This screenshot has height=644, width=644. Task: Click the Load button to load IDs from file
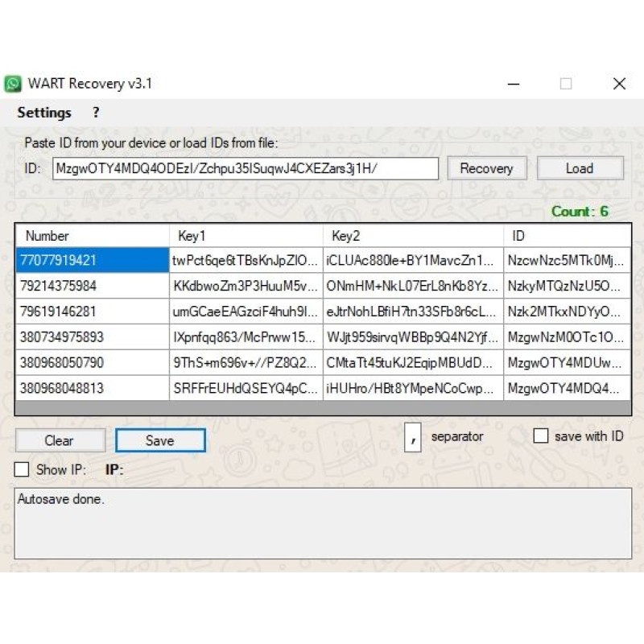pyautogui.click(x=580, y=168)
